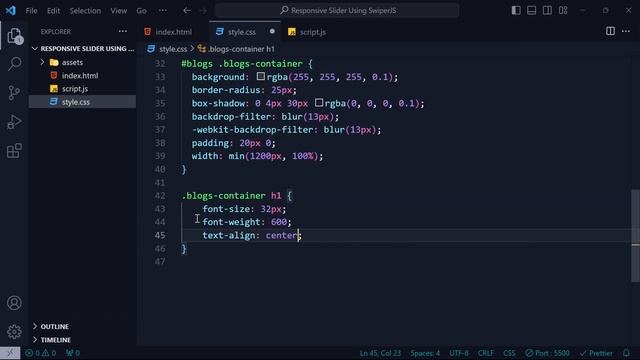Open box-shadow rgba color swatch
The width and height of the screenshot is (640, 360).
(x=319, y=102)
